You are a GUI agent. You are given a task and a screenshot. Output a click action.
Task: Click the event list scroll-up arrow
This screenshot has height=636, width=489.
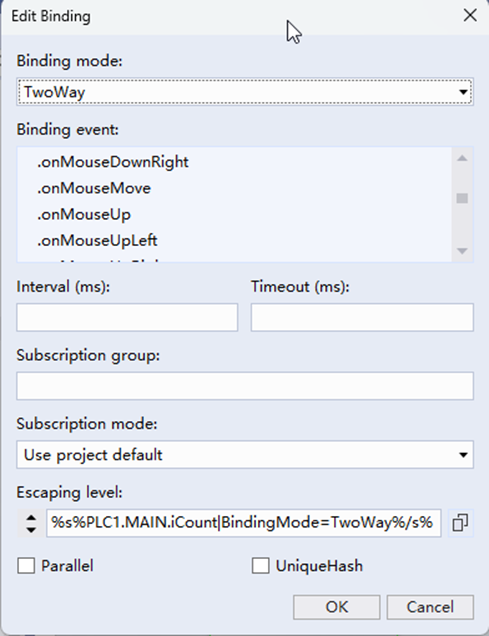(x=462, y=158)
